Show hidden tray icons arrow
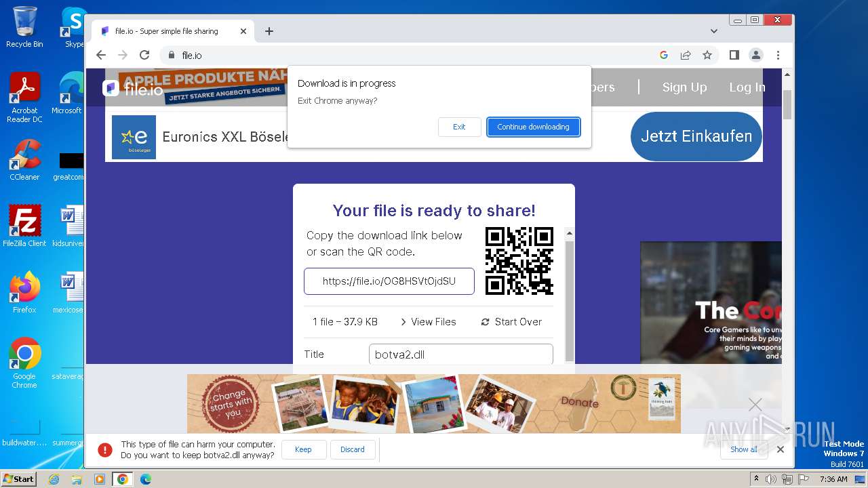The width and height of the screenshot is (868, 488). pyautogui.click(x=757, y=479)
